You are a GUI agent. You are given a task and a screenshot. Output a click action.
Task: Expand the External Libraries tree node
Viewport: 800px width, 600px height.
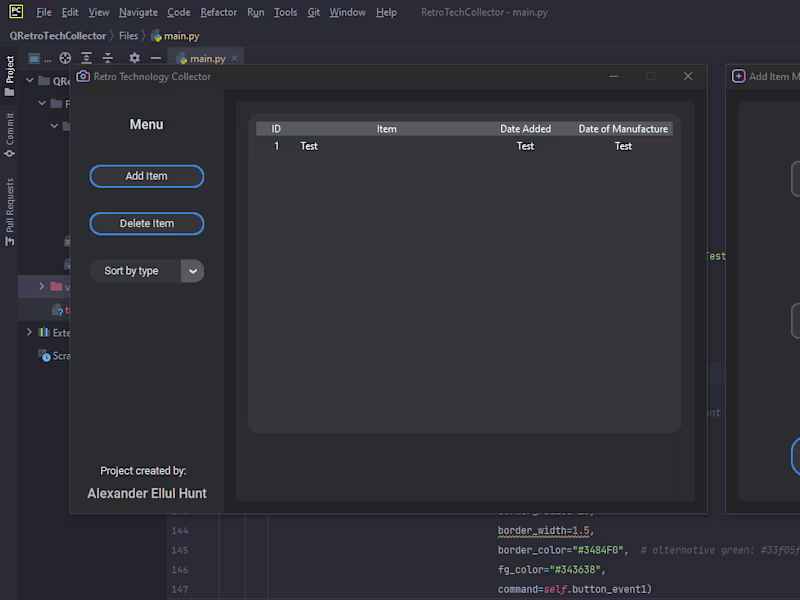tap(30, 332)
